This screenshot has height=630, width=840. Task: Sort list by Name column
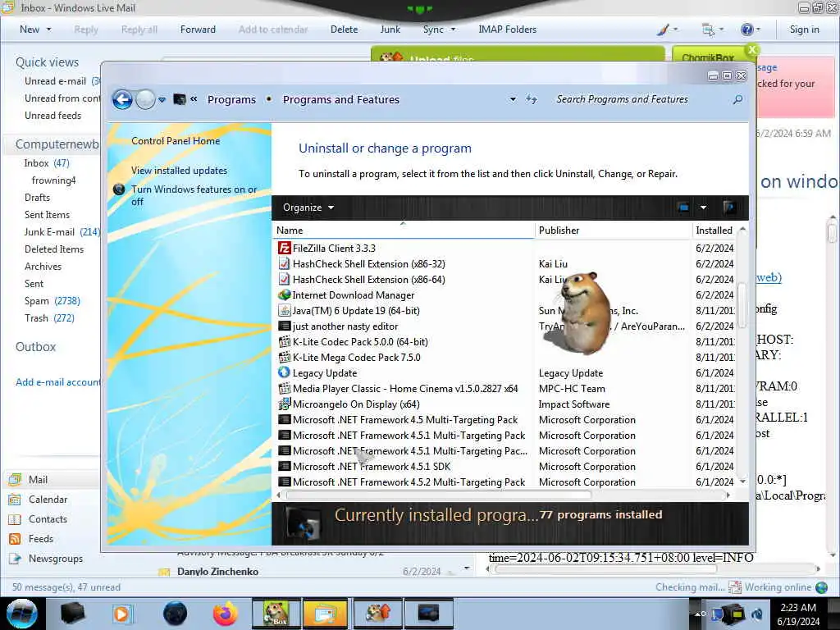coord(404,231)
